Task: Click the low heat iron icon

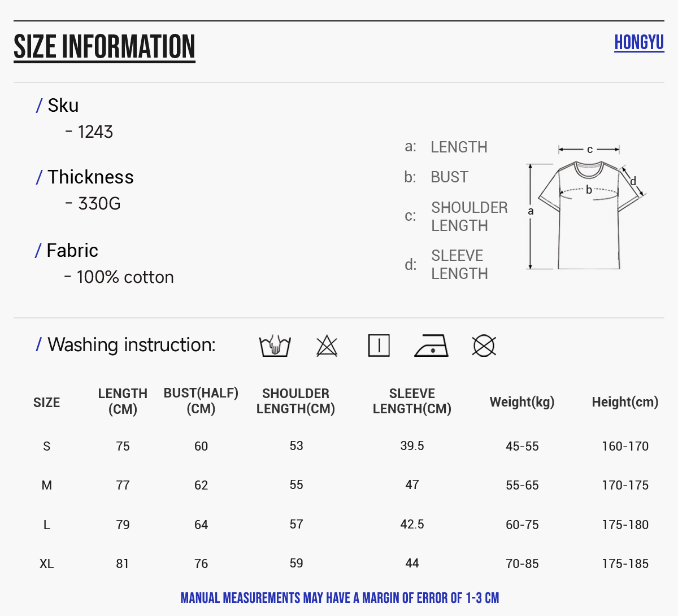Action: click(x=431, y=346)
